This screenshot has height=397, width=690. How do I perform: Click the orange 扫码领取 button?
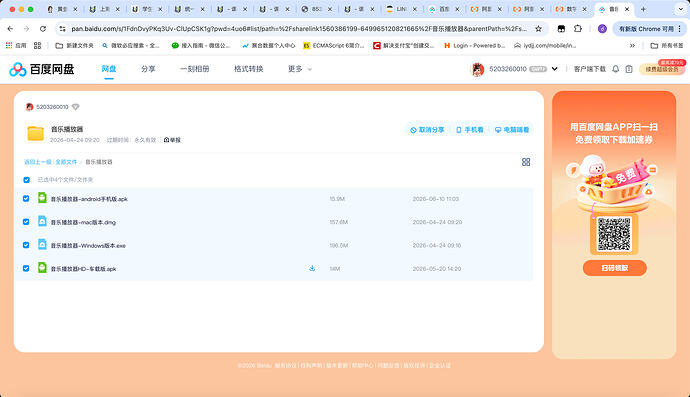(x=614, y=268)
